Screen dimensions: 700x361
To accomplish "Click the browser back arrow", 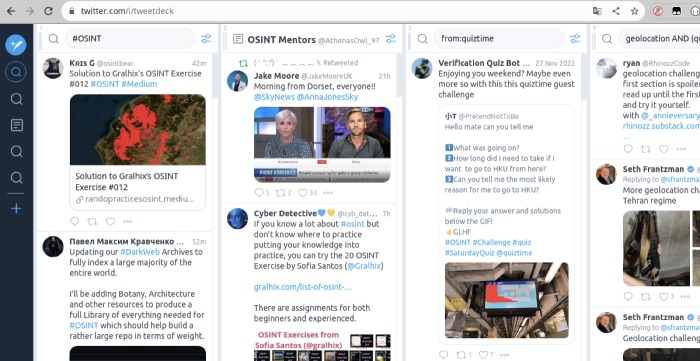I will [x=11, y=11].
